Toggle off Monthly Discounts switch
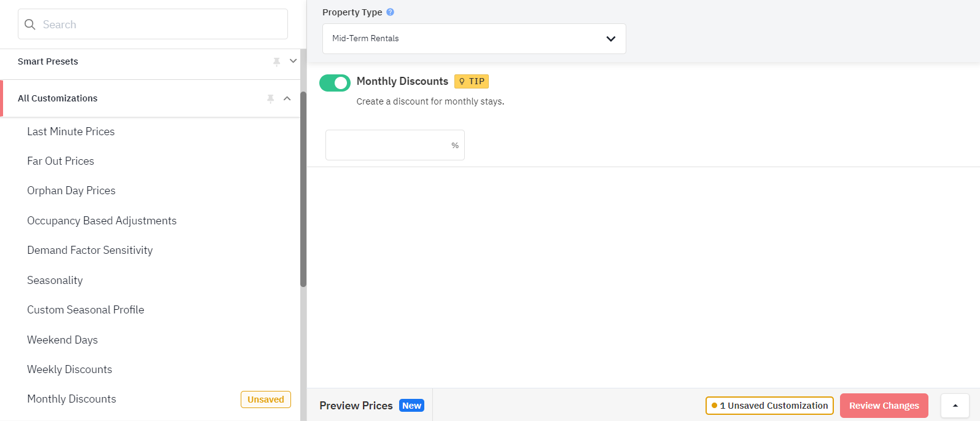 point(335,83)
